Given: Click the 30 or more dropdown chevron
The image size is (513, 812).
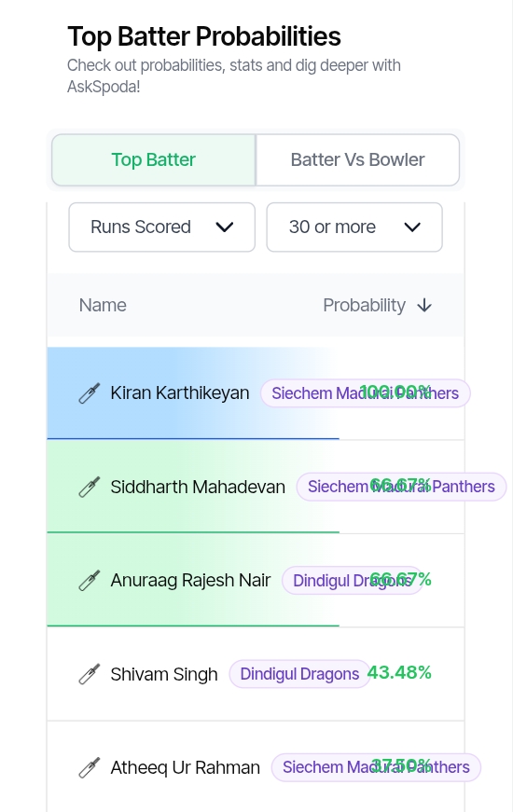Looking at the screenshot, I should [412, 227].
